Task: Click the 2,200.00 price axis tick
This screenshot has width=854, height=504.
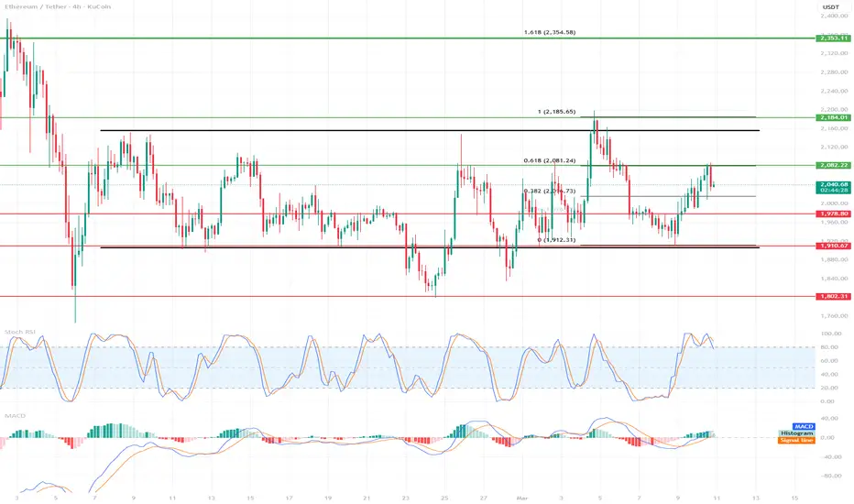Action: coord(834,110)
